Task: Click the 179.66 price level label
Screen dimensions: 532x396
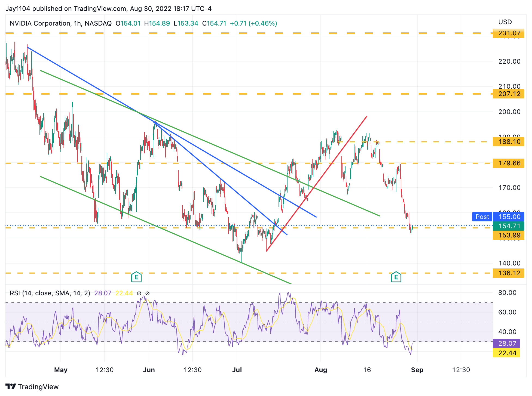Action: click(x=509, y=163)
